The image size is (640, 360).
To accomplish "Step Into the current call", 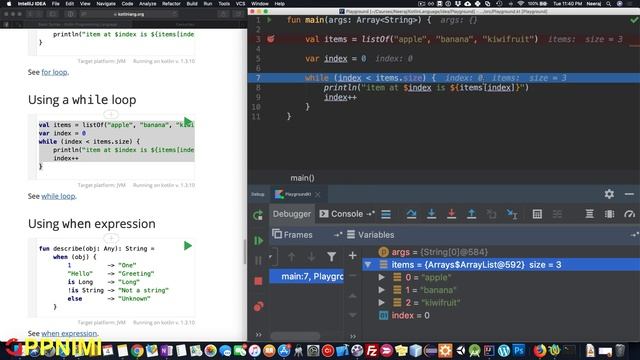I will pos(431,214).
